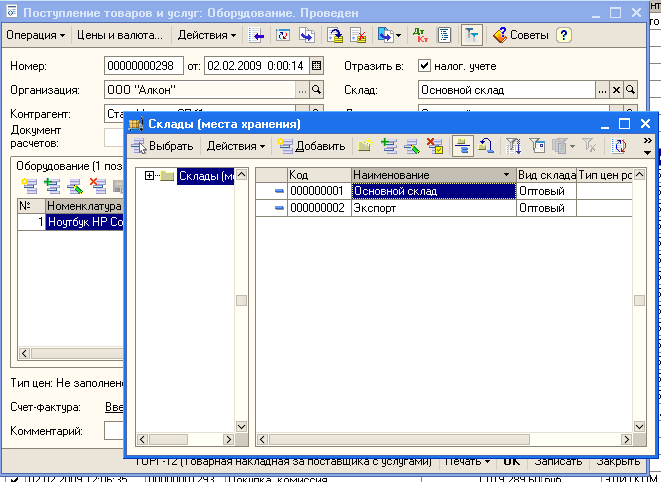Viewport: 661px width, 482px height.
Task: Click the mark-for-deletion icon in Склады toolbar
Action: (435, 146)
